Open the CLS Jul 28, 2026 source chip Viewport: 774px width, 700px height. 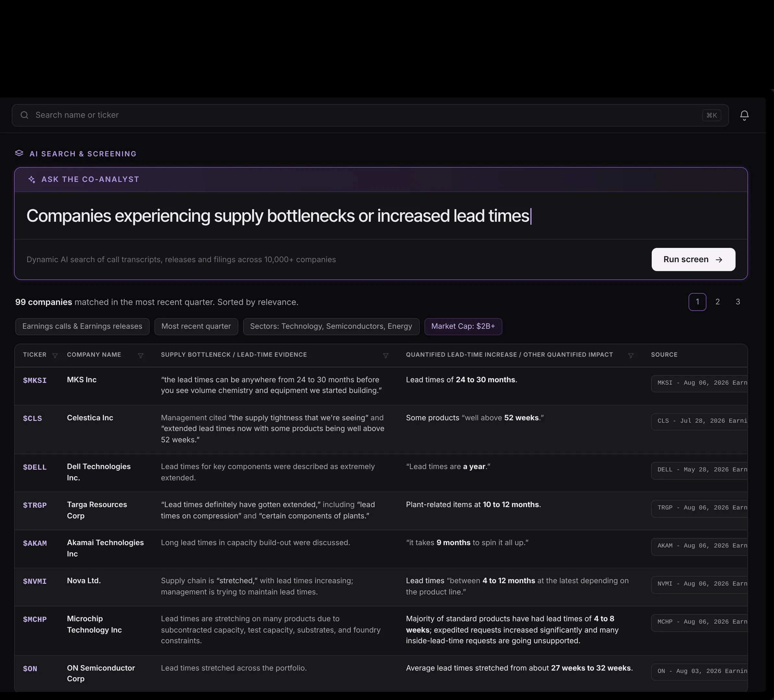click(x=699, y=421)
